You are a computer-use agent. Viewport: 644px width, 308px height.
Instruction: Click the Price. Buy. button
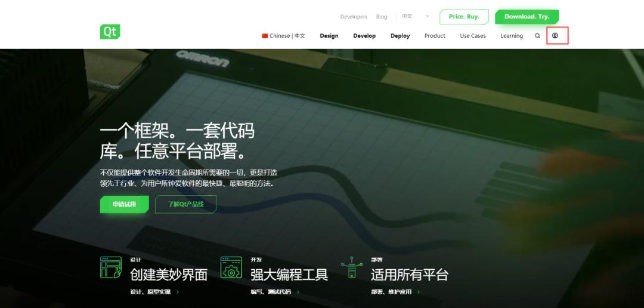(x=464, y=17)
